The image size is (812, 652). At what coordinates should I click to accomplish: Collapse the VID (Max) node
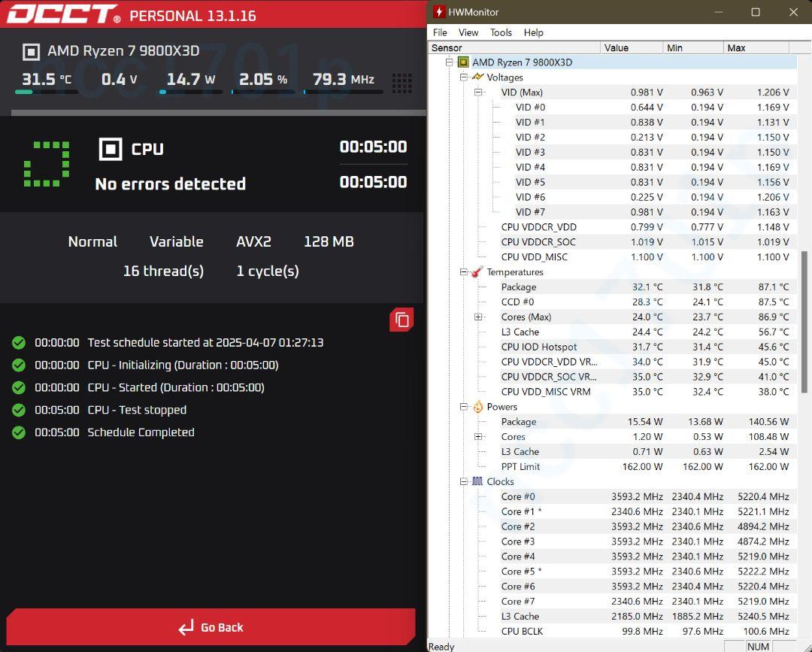tap(478, 92)
